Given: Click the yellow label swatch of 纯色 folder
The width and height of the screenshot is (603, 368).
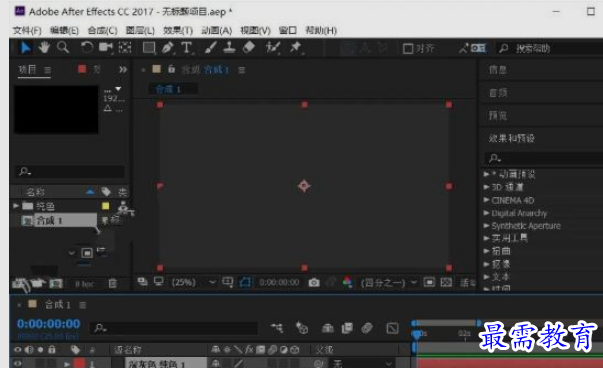Looking at the screenshot, I should 105,206.
